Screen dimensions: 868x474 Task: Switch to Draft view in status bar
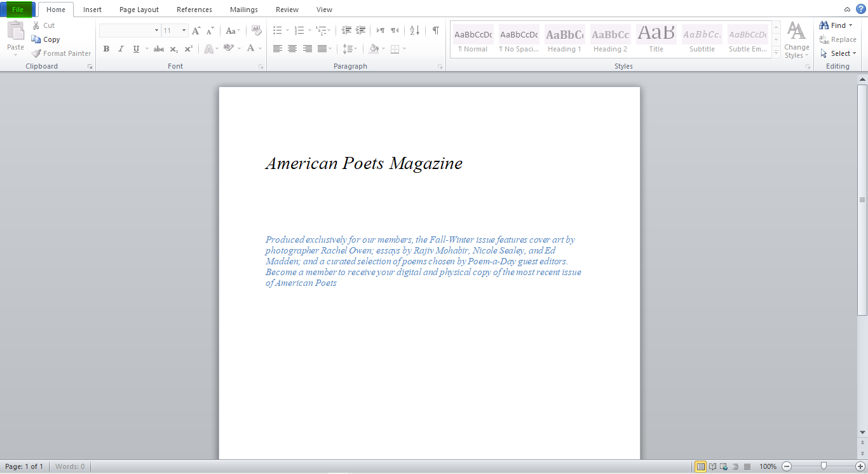pyautogui.click(x=747, y=466)
